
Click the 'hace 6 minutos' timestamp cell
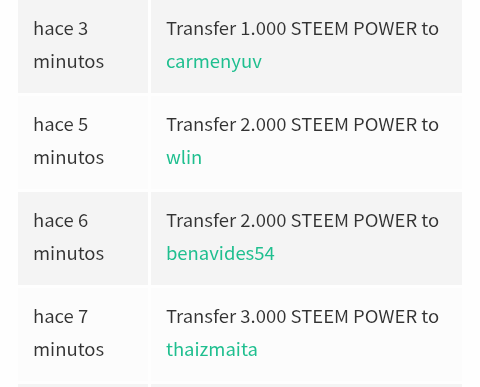(x=83, y=237)
